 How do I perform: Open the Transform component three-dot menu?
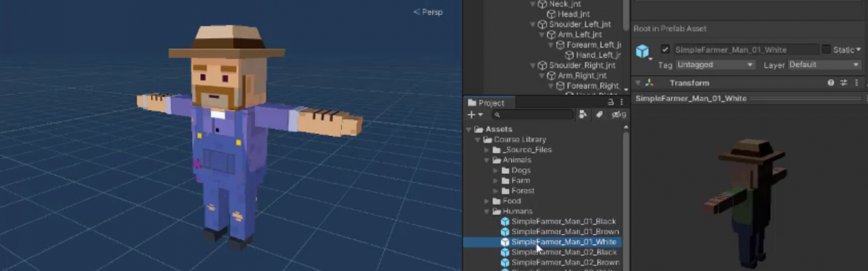856,83
